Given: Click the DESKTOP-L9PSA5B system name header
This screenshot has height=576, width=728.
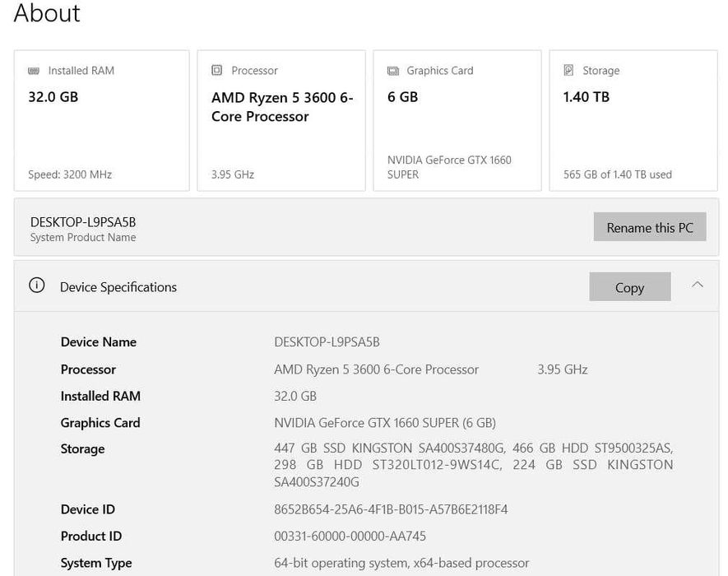Looking at the screenshot, I should click(82, 222).
